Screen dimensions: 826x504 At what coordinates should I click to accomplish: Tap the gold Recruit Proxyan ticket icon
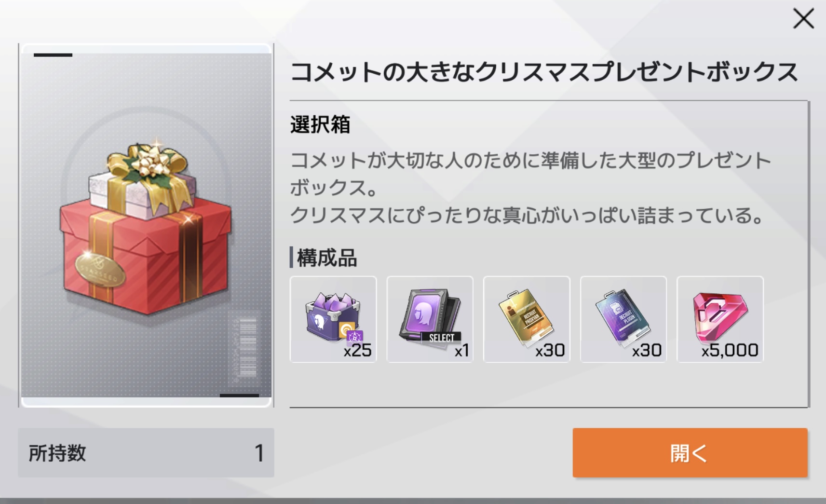pyautogui.click(x=527, y=319)
